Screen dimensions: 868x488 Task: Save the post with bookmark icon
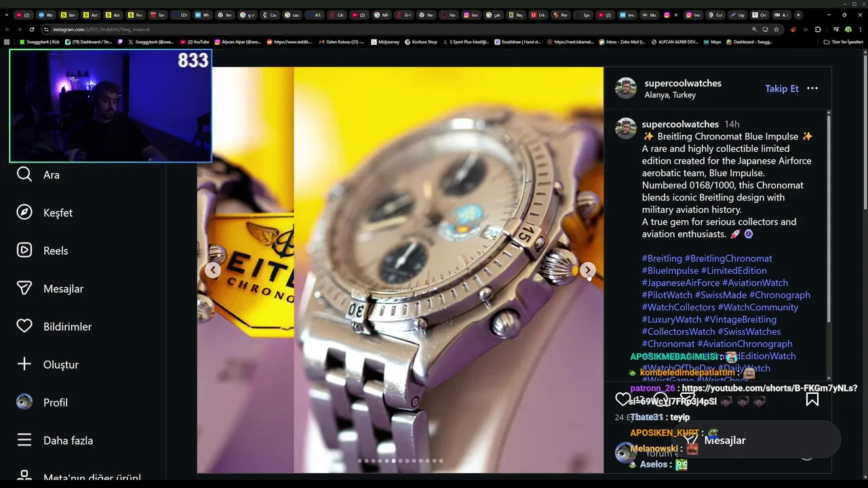(x=812, y=399)
